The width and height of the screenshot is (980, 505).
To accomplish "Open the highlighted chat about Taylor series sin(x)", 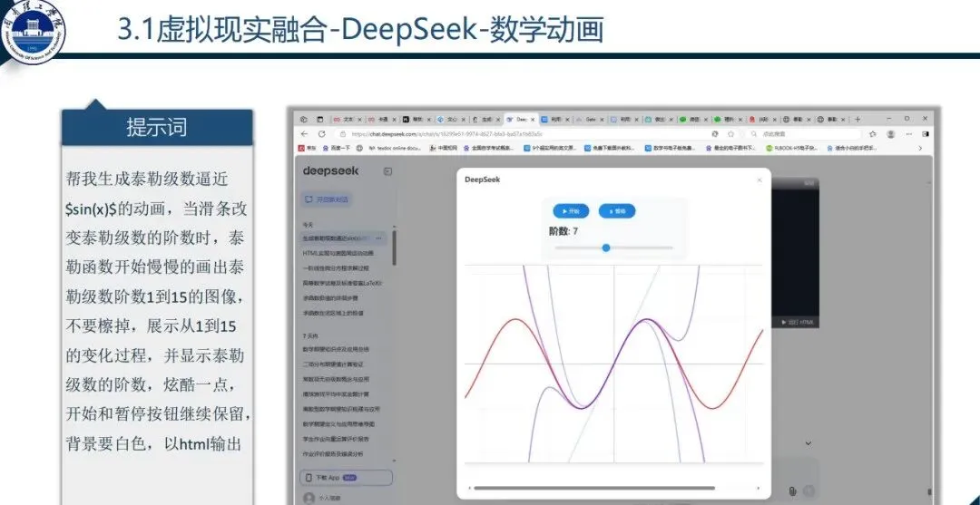I will (344, 238).
